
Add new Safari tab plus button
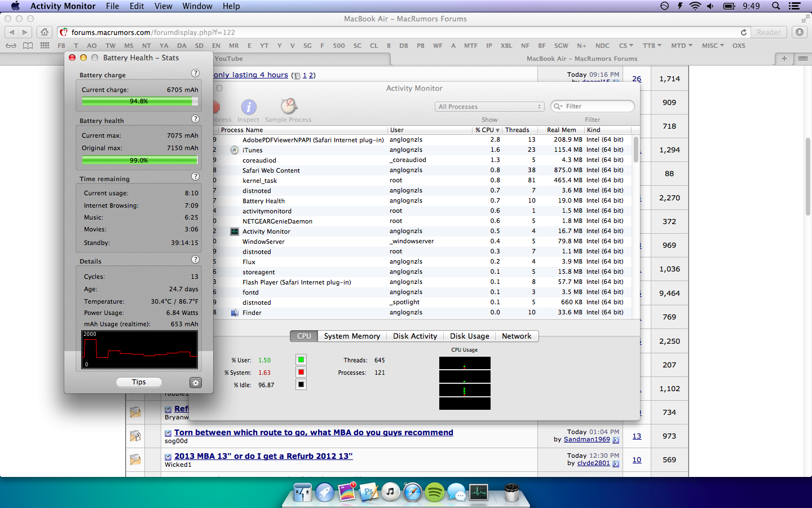coord(784,58)
